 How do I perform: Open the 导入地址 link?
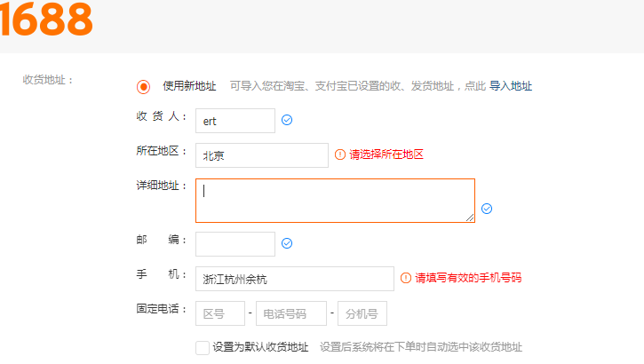click(511, 87)
